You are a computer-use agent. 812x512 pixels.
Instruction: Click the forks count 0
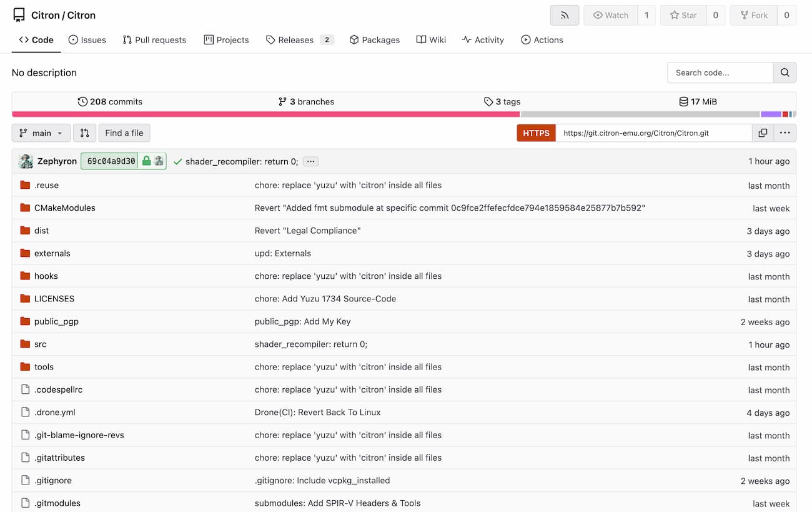(x=787, y=15)
